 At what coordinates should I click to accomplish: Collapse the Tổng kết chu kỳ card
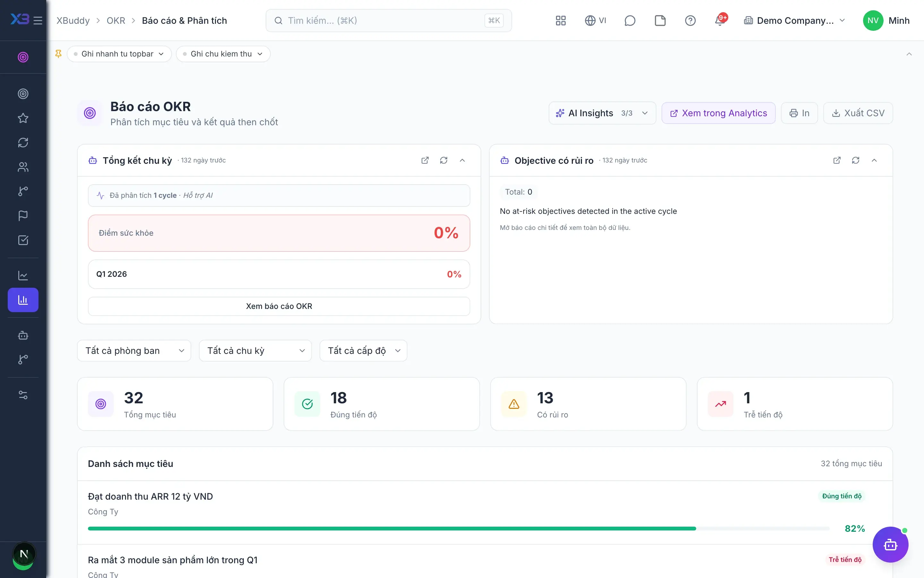point(462,160)
